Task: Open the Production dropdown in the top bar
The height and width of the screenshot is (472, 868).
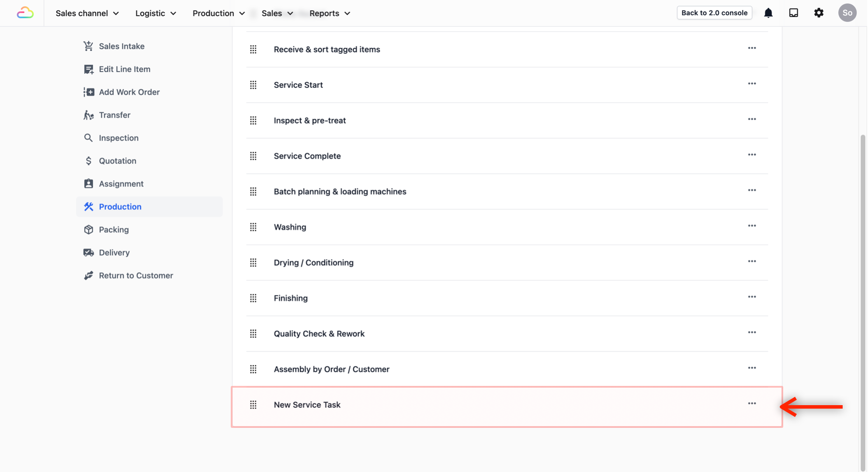Action: 219,13
